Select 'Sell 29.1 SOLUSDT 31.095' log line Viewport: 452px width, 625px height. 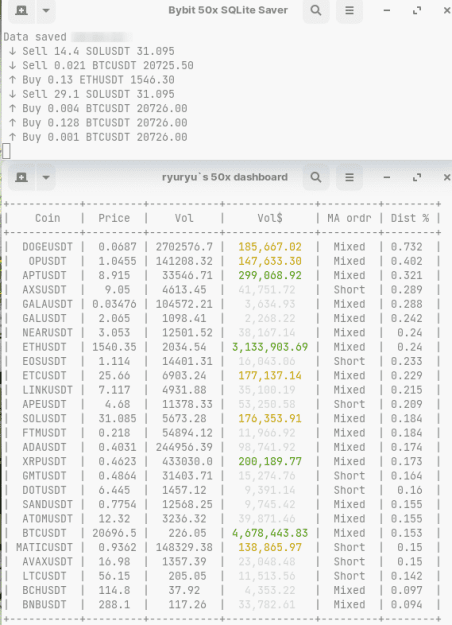pyautogui.click(x=92, y=94)
